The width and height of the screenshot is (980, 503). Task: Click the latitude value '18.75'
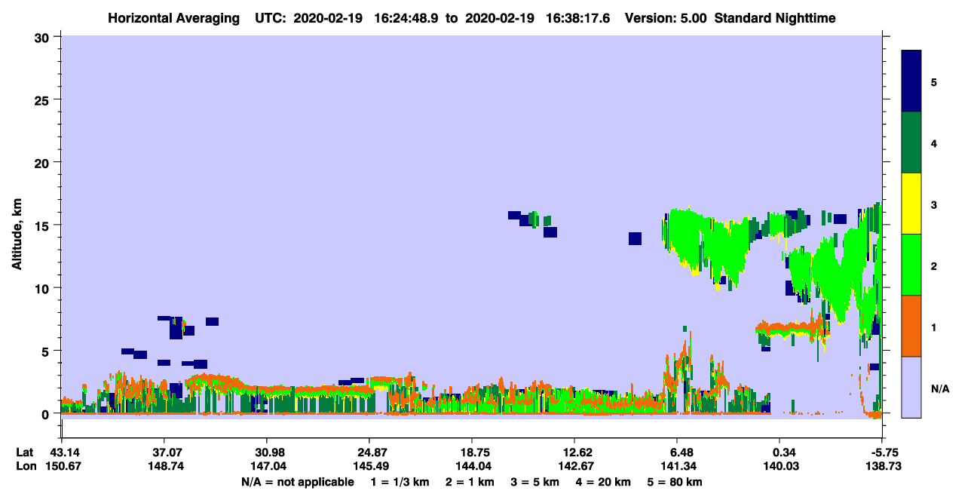tap(475, 452)
